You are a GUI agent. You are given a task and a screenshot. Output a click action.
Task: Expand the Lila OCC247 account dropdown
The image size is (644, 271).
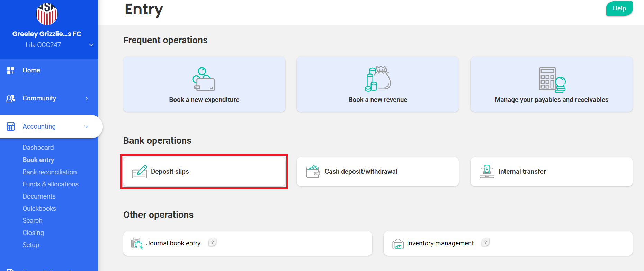(91, 45)
